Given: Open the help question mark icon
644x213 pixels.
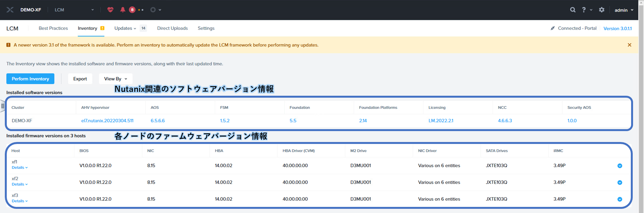Looking at the screenshot, I should (584, 10).
